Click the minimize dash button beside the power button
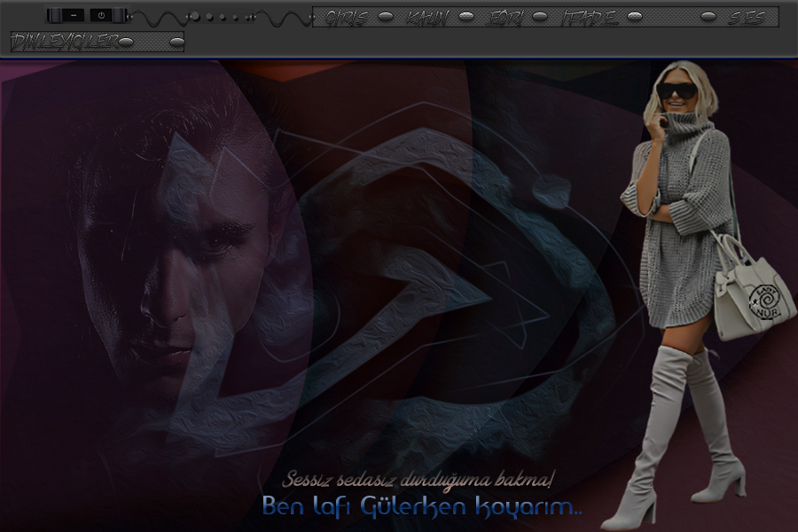The height and width of the screenshot is (532, 798). 74,15
